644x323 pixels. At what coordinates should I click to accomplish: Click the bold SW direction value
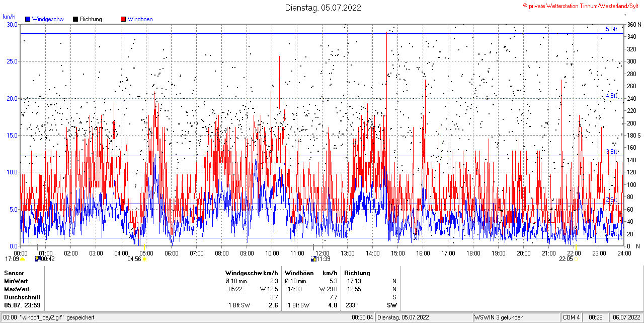point(391,305)
